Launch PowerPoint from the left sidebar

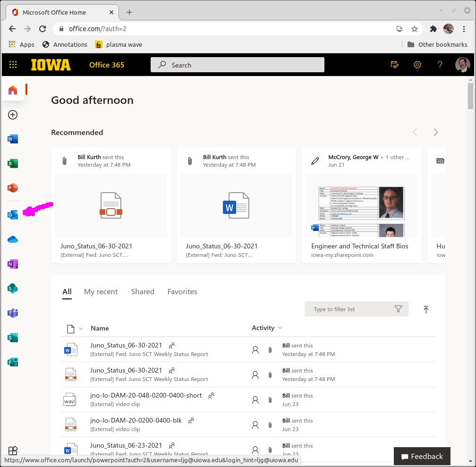point(13,188)
